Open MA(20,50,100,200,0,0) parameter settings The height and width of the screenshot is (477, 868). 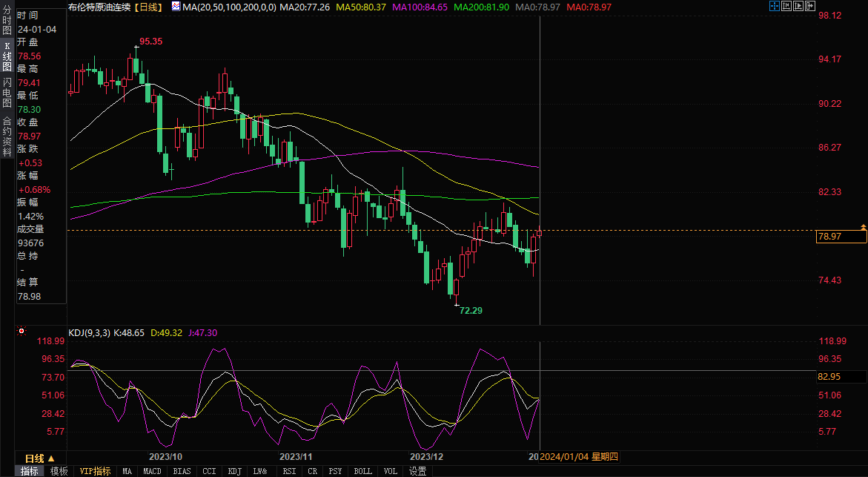tap(229, 7)
